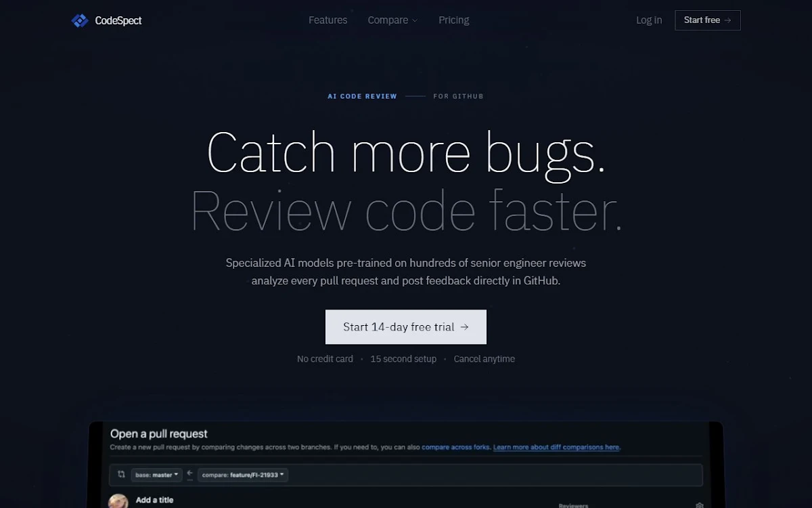Click the Start free button
The width and height of the screenshot is (812, 508).
[708, 20]
